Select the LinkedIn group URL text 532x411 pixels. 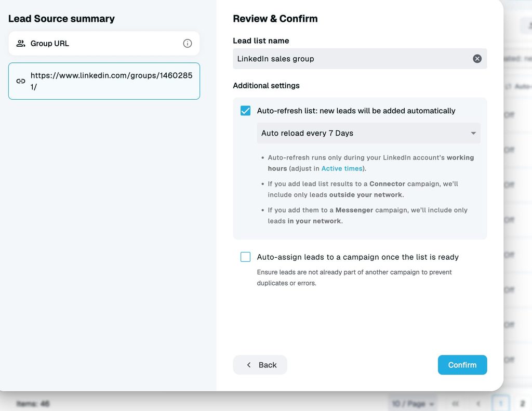click(x=111, y=81)
